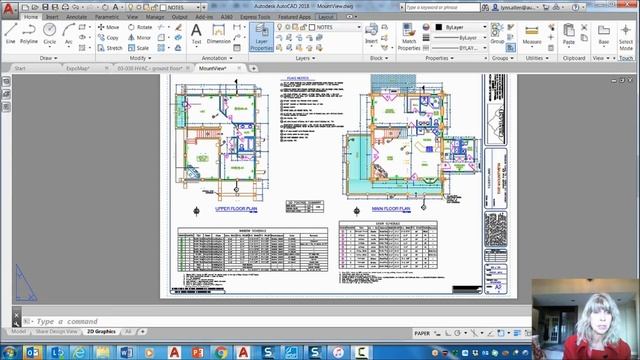The image size is (640, 360).
Task: Activate the Scale tool
Action: pos(138,48)
